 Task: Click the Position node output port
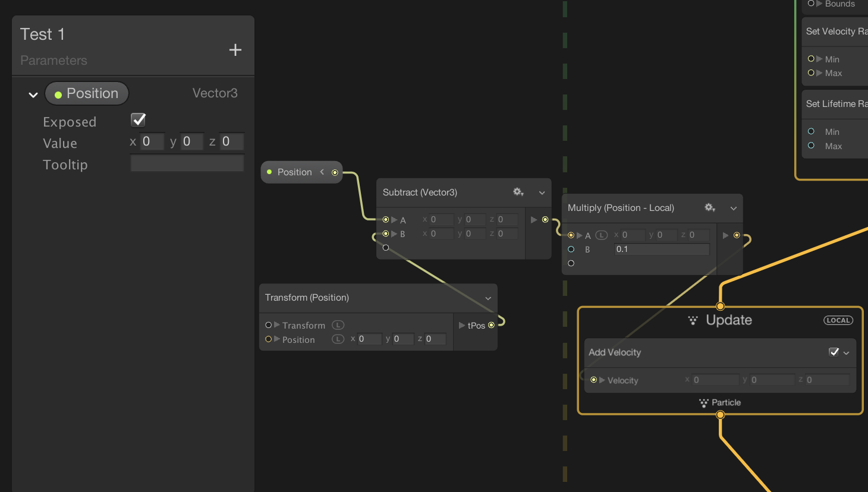(x=335, y=172)
